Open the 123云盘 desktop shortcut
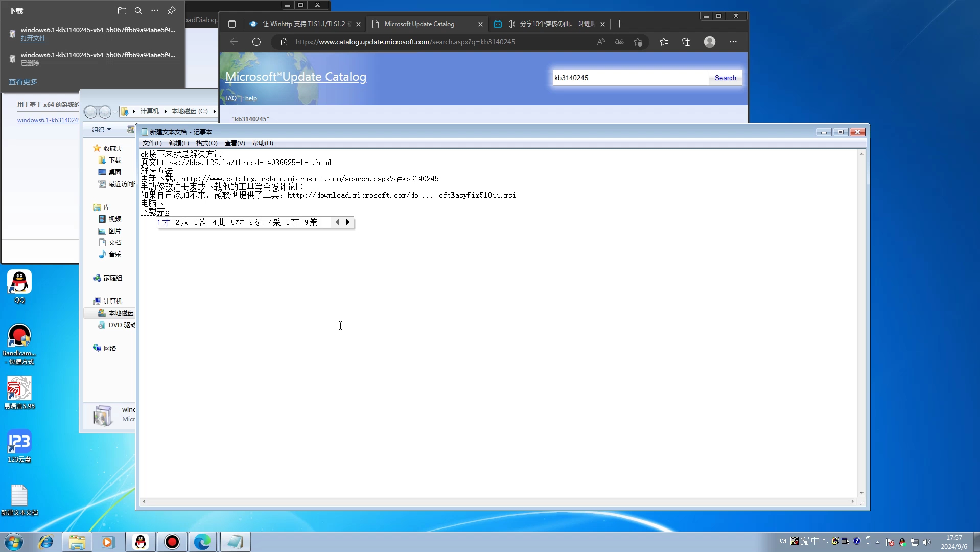This screenshot has height=552, width=980. (19, 446)
